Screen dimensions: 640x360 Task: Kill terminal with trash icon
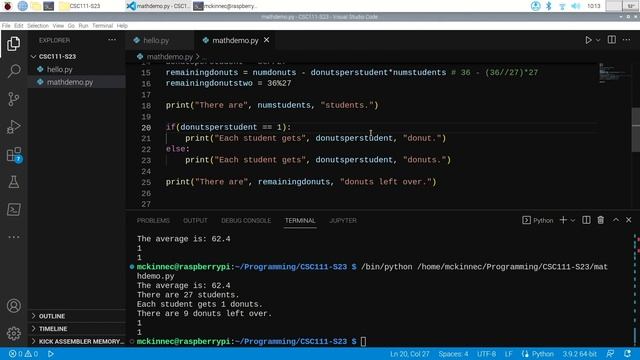point(600,220)
